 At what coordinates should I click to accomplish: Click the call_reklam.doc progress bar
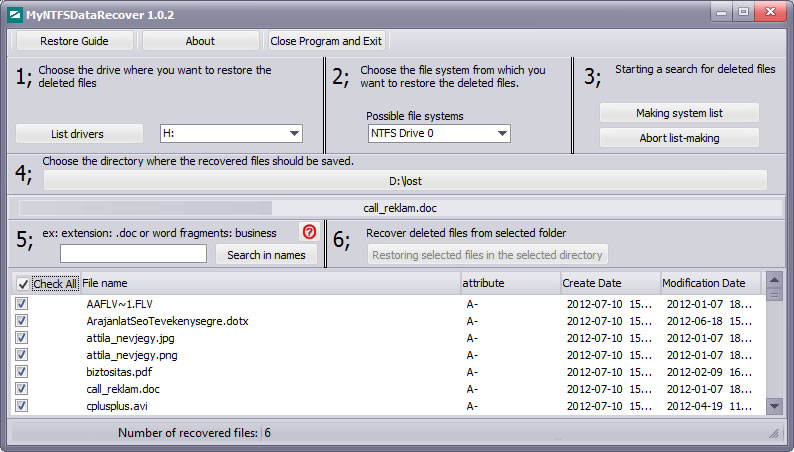[x=400, y=208]
